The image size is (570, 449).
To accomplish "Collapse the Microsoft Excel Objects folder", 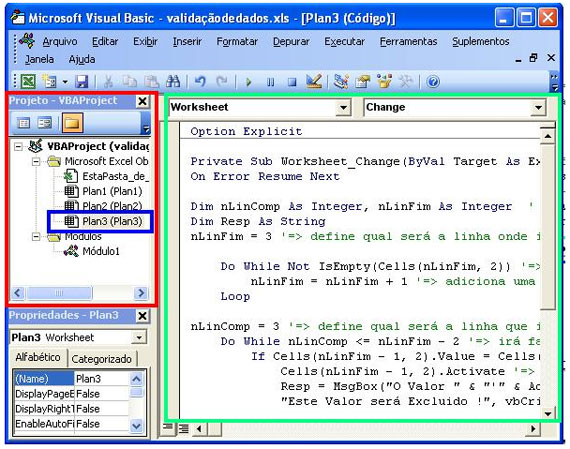I will pyautogui.click(x=36, y=161).
